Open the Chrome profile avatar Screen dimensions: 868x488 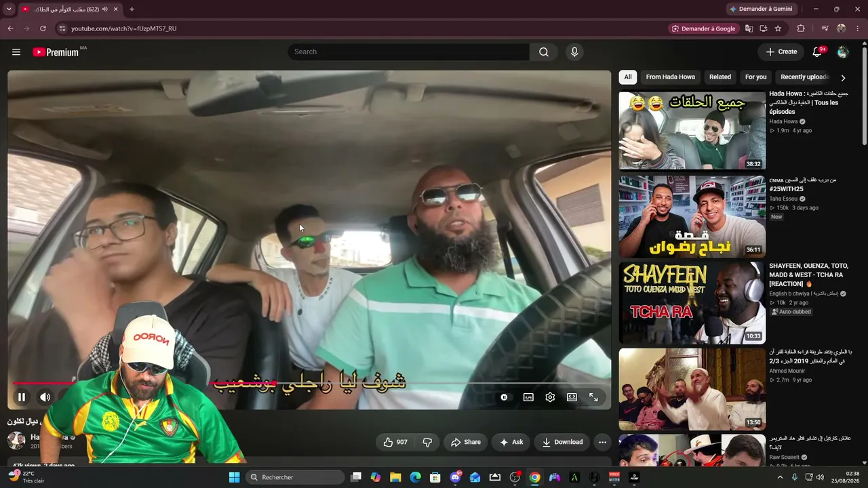click(x=841, y=28)
